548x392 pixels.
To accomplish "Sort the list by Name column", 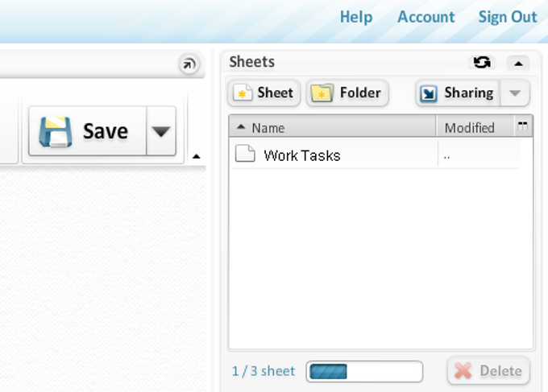I will tap(332, 127).
